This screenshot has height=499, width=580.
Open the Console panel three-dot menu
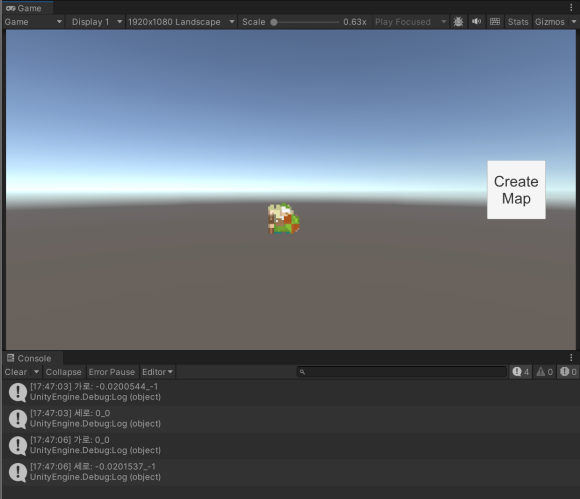click(571, 357)
